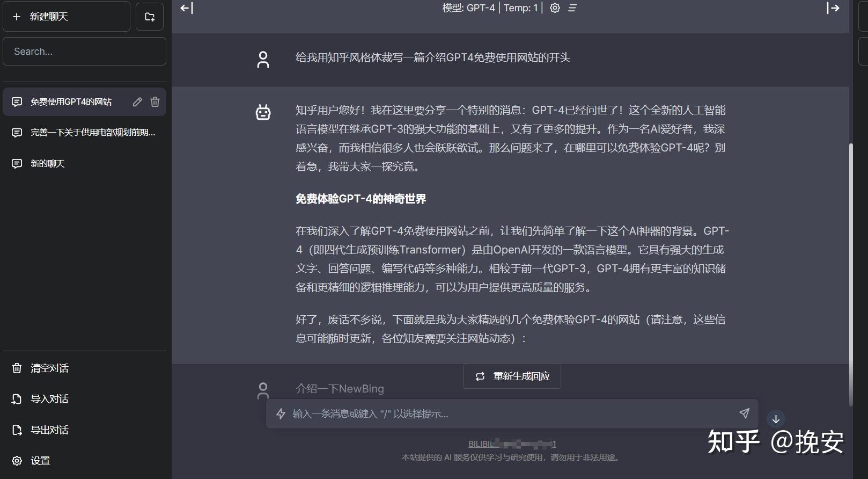Click the footer disclaimer 本站提供的 AI 服务 text
The height and width of the screenshot is (479, 868).
(511, 458)
